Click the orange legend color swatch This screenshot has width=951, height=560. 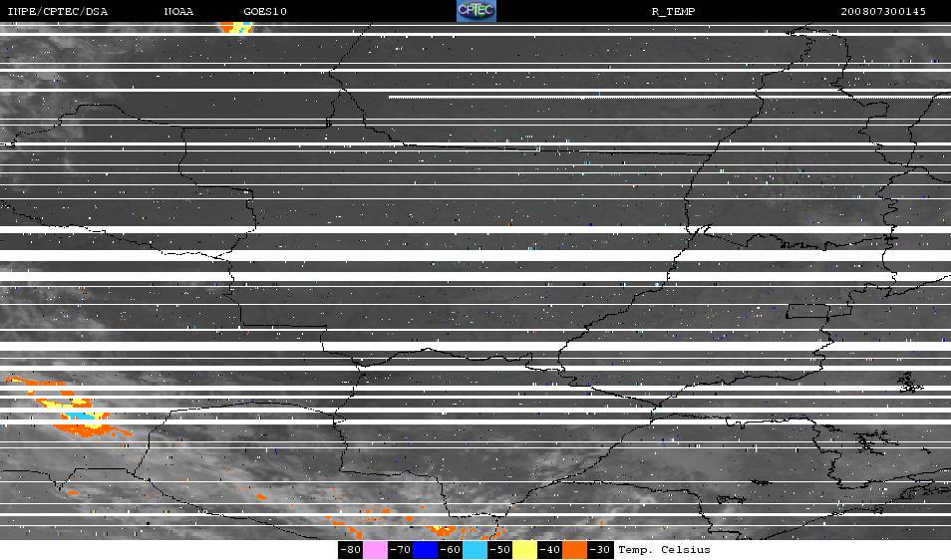pos(575,550)
